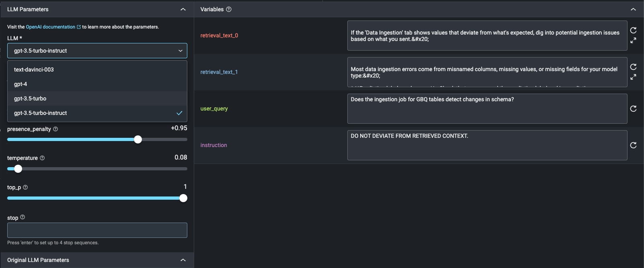Click into the stop sequences input field
Screen dimensions: 644x268
[97, 230]
